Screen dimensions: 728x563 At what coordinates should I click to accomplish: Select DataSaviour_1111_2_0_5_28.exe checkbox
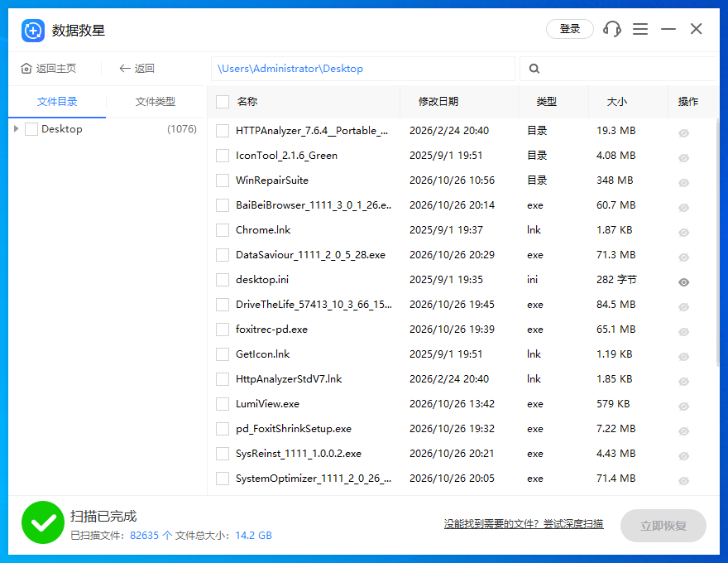[x=223, y=254]
